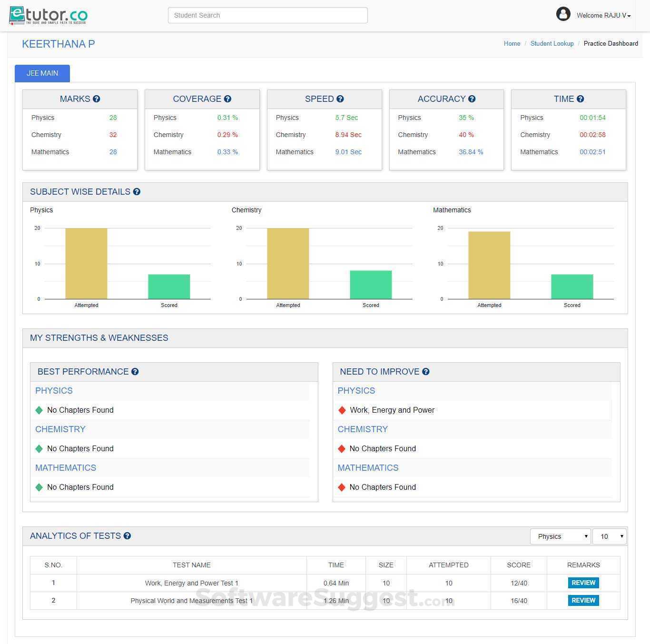Select the JEE MAIN tab
This screenshot has height=644, width=650.
pyautogui.click(x=42, y=73)
